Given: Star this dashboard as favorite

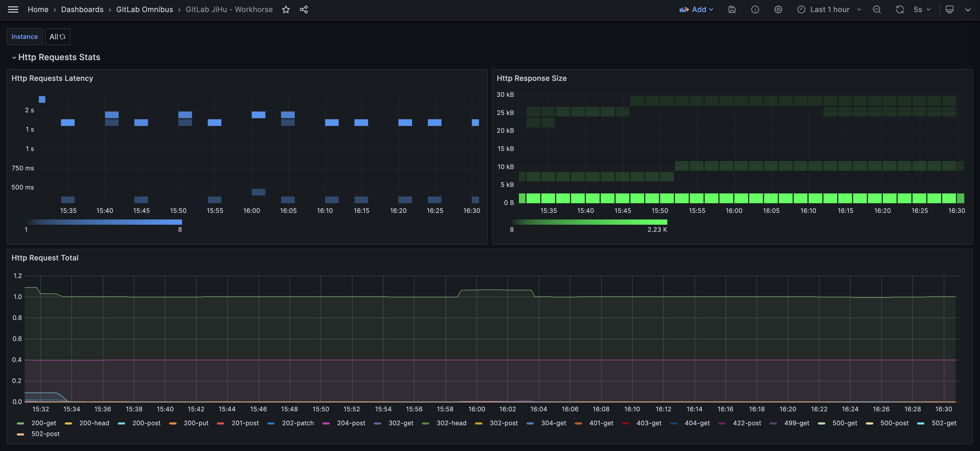Looking at the screenshot, I should tap(286, 9).
